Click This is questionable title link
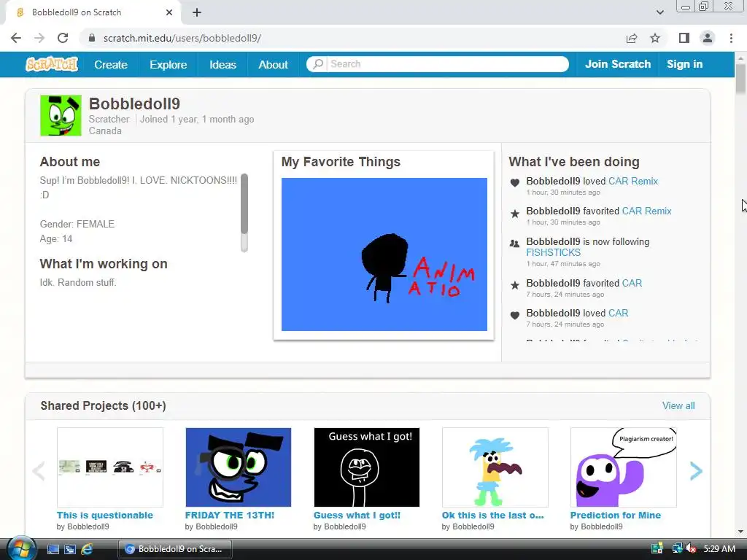The image size is (747, 560). pyautogui.click(x=105, y=516)
